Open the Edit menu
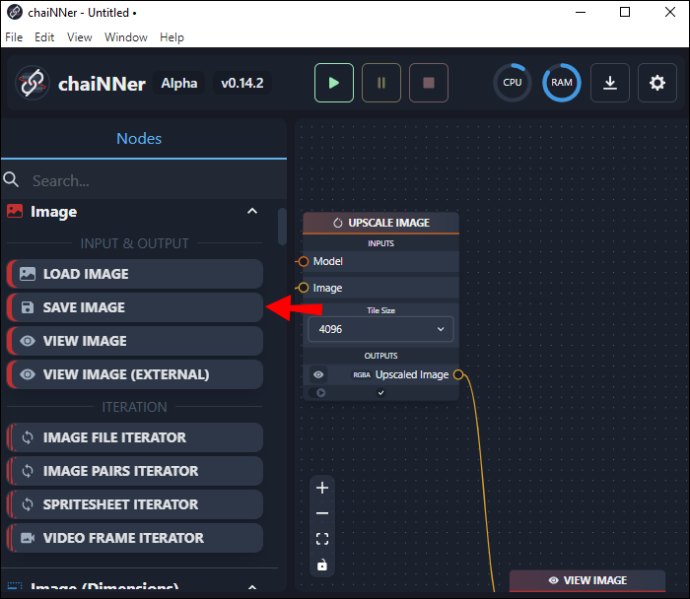The width and height of the screenshot is (690, 599). click(44, 37)
